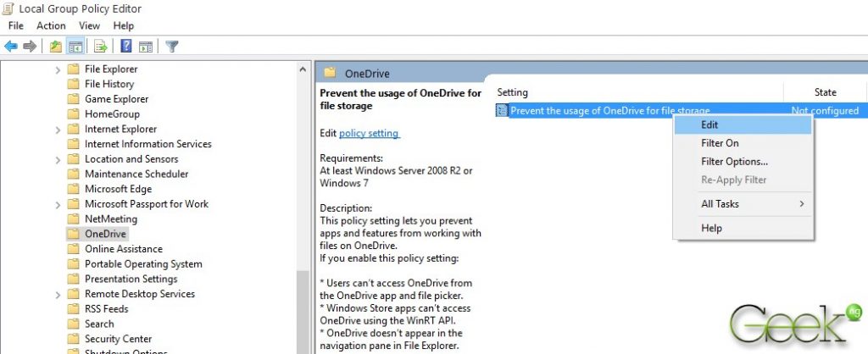Click the folder icon next to NetMeeting
Image resolution: width=868 pixels, height=354 pixels.
click(73, 218)
